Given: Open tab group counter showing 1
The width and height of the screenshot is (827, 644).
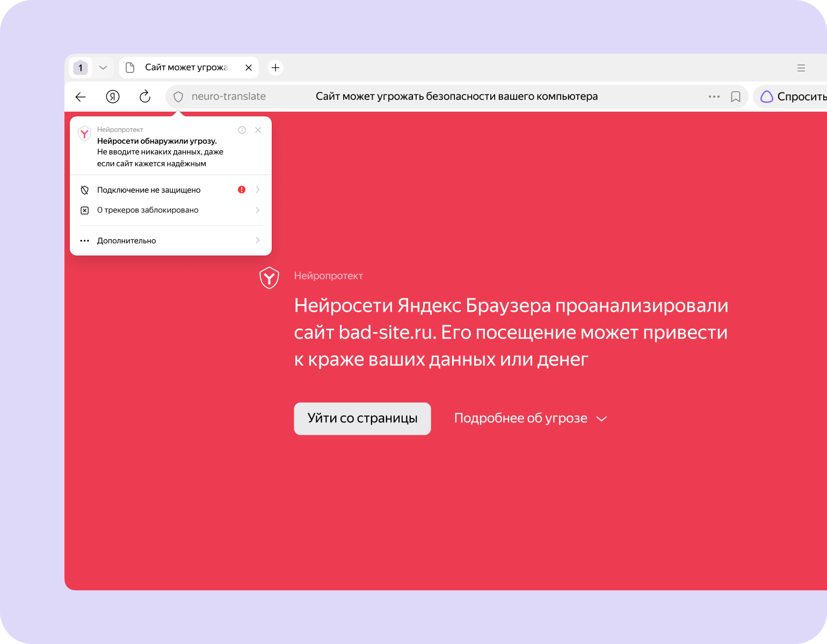Looking at the screenshot, I should 81,68.
